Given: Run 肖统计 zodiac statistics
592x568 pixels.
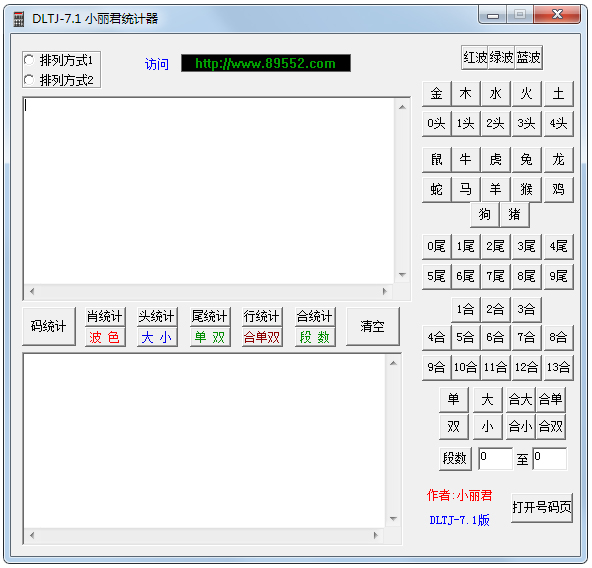Looking at the screenshot, I should point(105,316).
